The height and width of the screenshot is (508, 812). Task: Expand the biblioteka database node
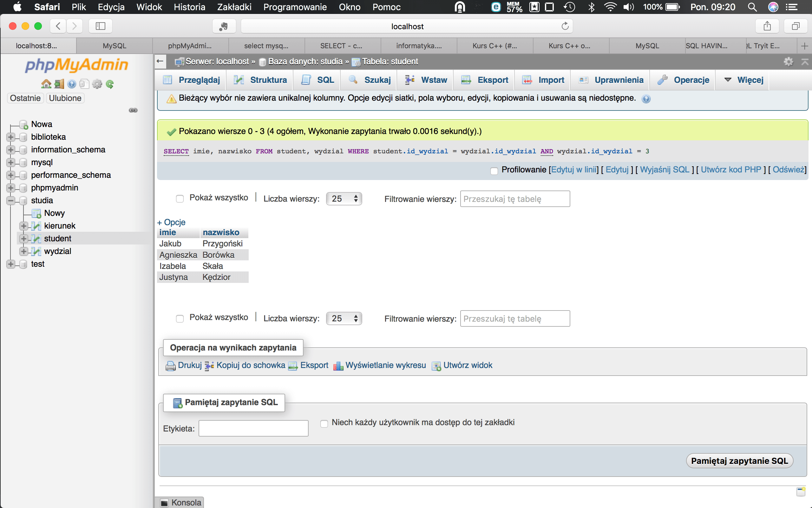click(11, 137)
